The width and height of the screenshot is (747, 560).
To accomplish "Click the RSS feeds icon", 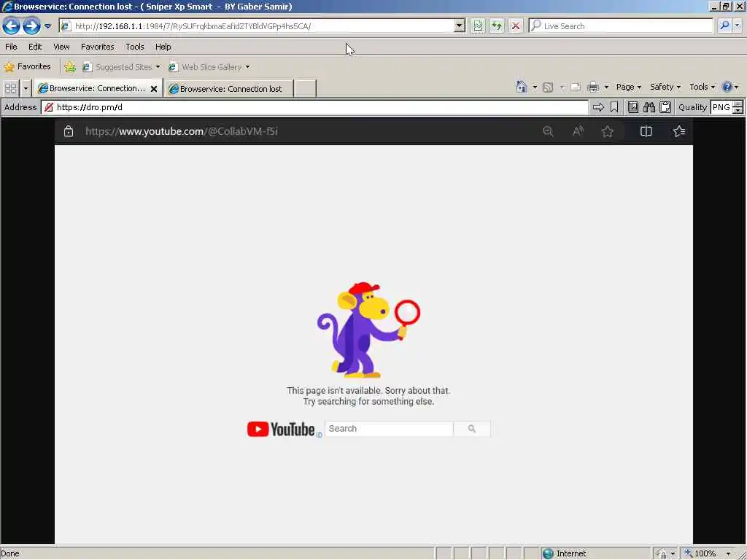I will tap(548, 87).
